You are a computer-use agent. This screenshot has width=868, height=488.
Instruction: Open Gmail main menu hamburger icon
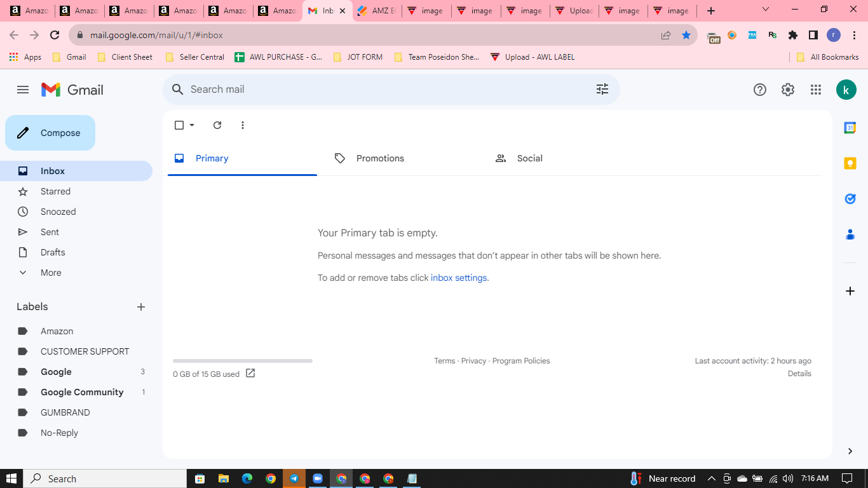(23, 90)
